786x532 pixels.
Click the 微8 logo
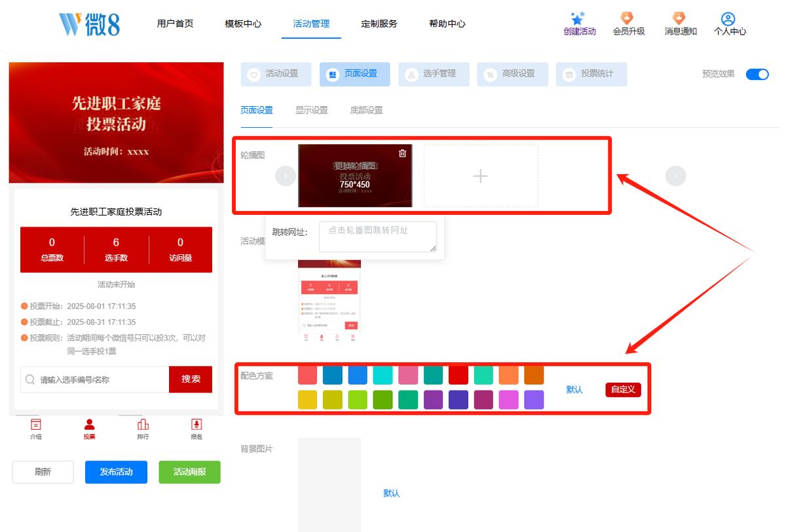pos(89,24)
